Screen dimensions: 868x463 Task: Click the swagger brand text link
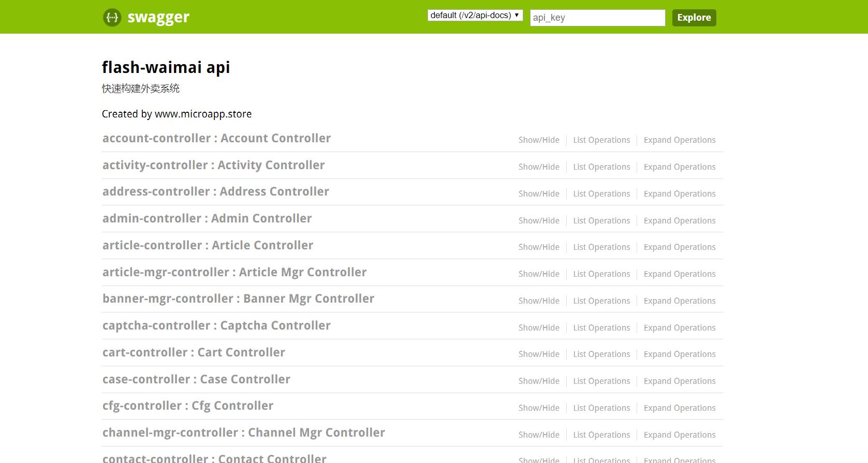click(158, 18)
